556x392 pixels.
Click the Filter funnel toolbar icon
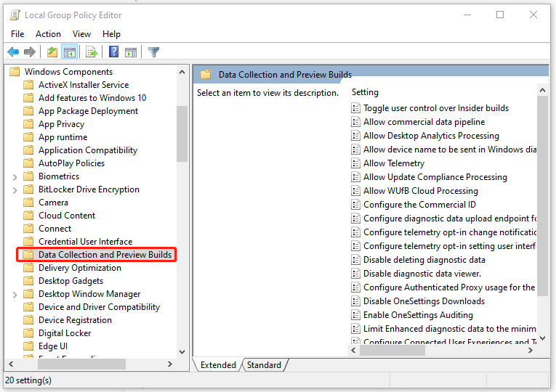point(153,52)
